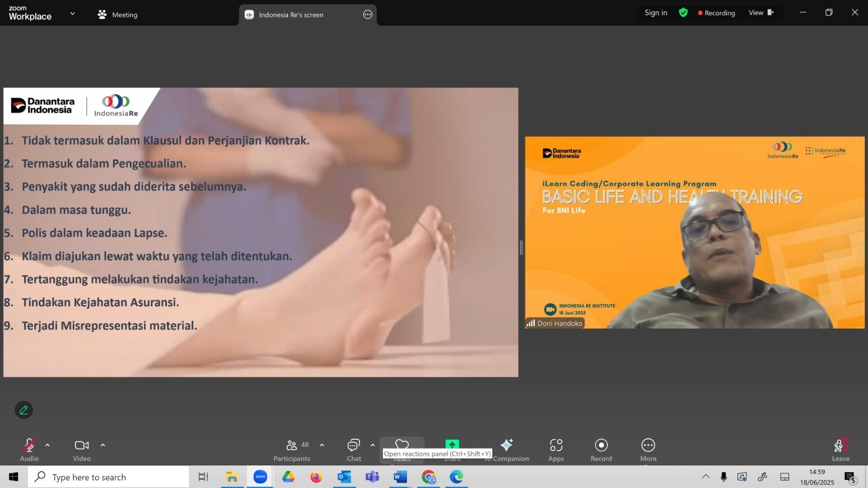Viewport: 868px width, 488px height.
Task: Click Doni Handoko's video thumbnail
Action: click(x=695, y=233)
